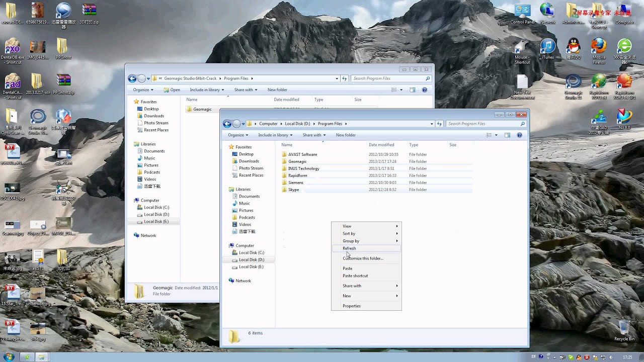Open Rapidform XOR3 64 SP1 desktop shortcut
Screen dimensions: 644x362
coord(624,86)
